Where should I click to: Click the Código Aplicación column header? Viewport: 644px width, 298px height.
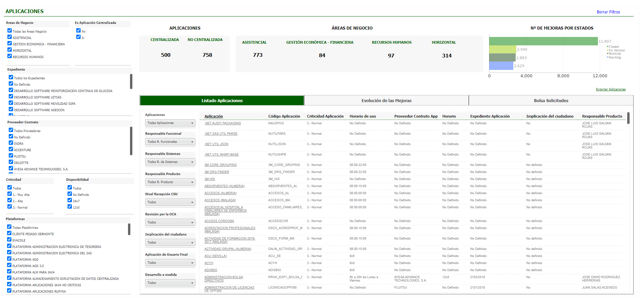coord(284,116)
